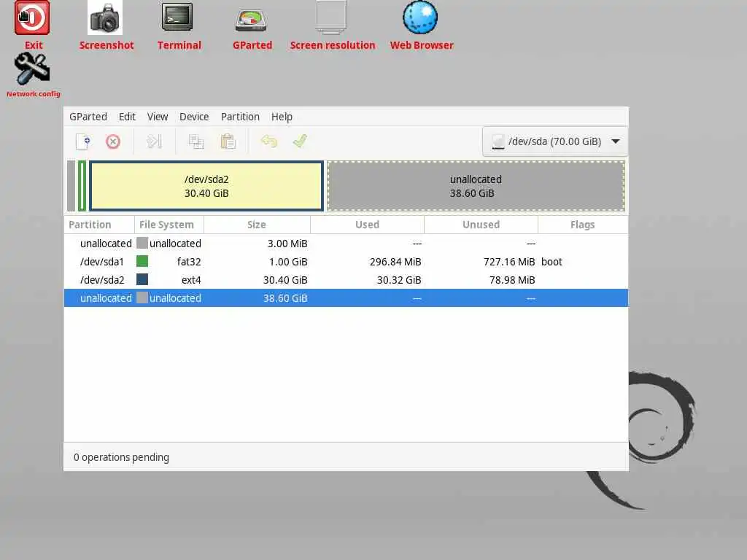Launch the Terminal desktop icon

click(x=177, y=17)
